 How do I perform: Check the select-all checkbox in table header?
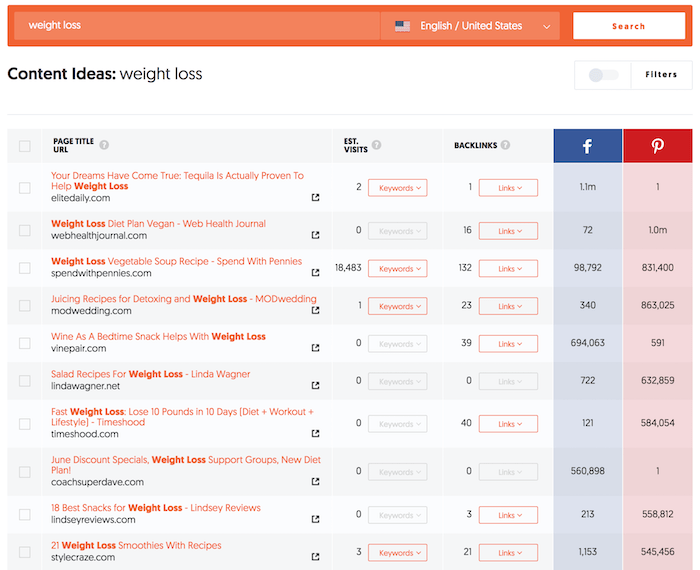tap(25, 146)
